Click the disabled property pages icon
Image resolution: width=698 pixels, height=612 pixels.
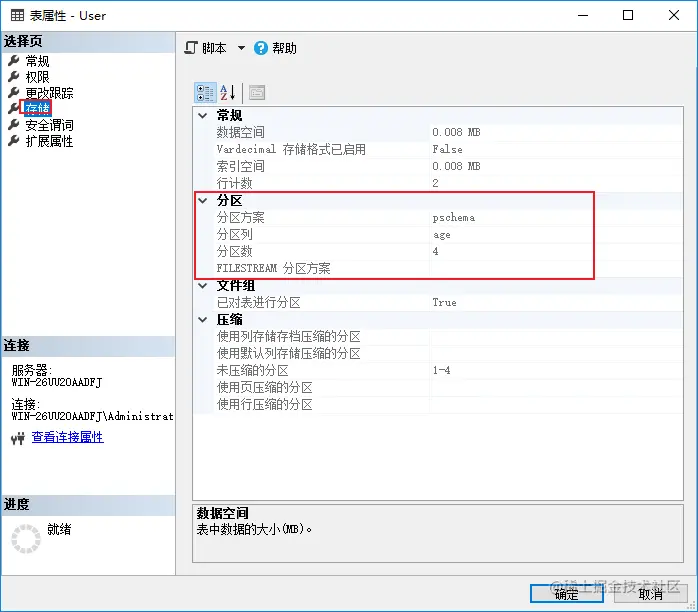click(x=257, y=93)
